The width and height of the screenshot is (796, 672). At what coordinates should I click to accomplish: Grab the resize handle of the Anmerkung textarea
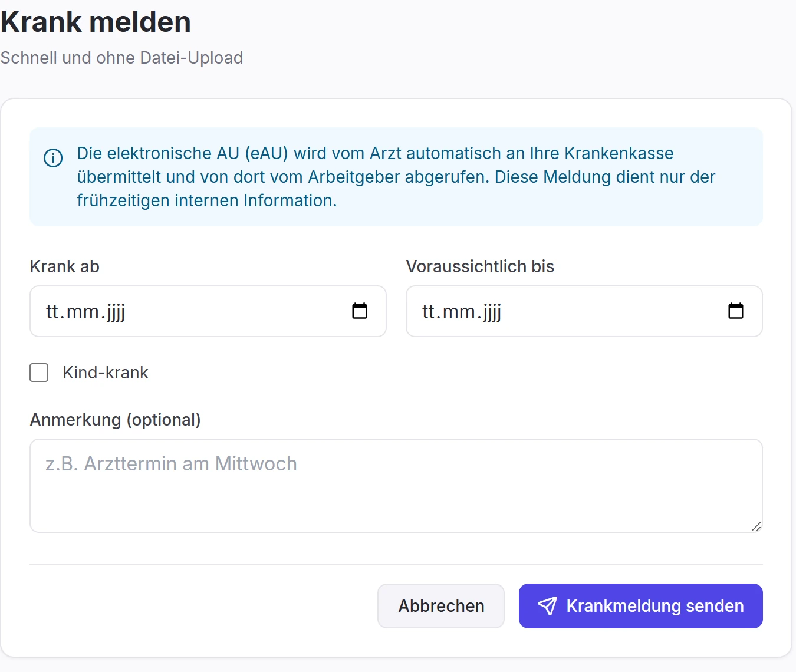pos(756,526)
